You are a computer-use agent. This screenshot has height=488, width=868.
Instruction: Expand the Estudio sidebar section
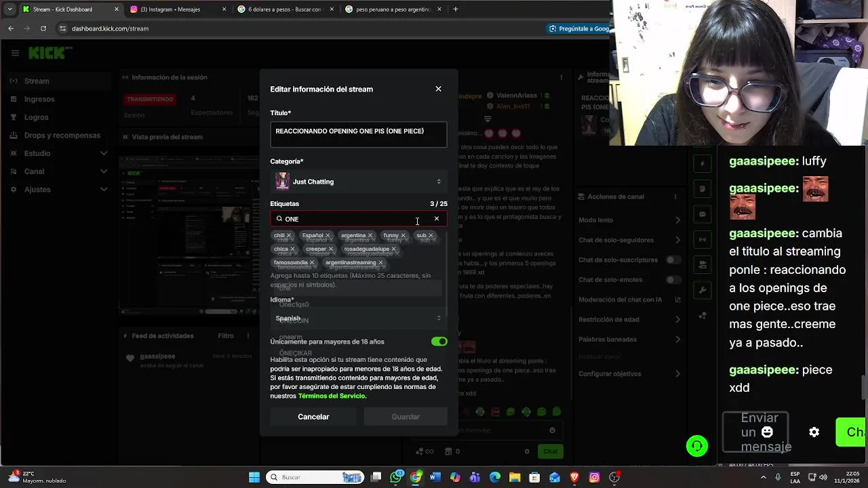(x=104, y=153)
